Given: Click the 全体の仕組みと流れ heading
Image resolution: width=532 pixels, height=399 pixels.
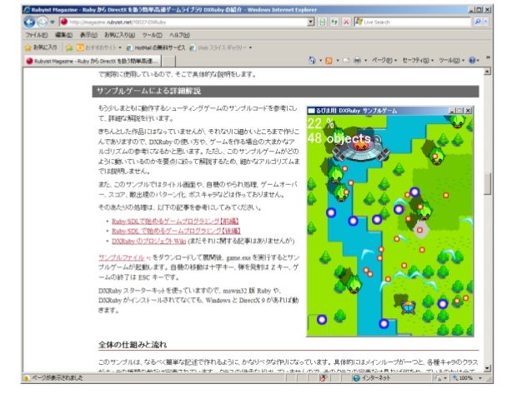Looking at the screenshot, I should [x=133, y=345].
